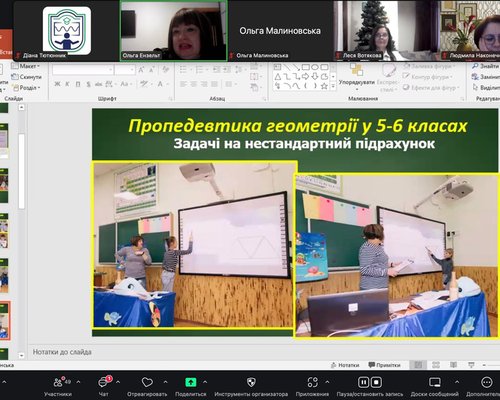Pick font color A button
Image resolution: width=500 pixels, height=400 pixels.
pos(161,84)
